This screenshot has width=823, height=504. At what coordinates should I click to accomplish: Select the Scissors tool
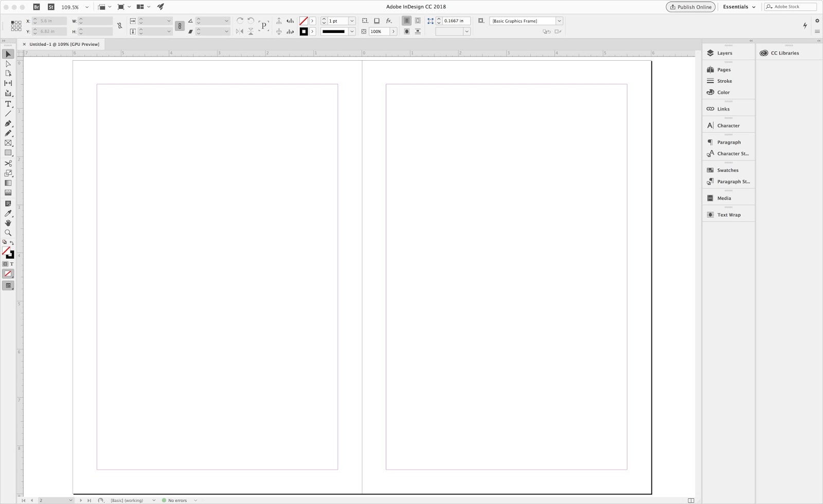point(8,163)
